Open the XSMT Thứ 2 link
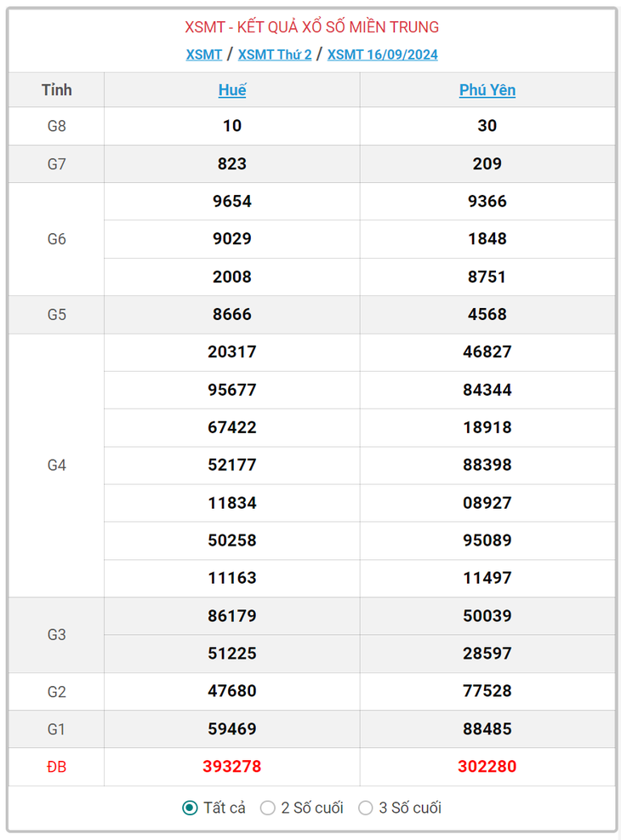 tap(275, 54)
